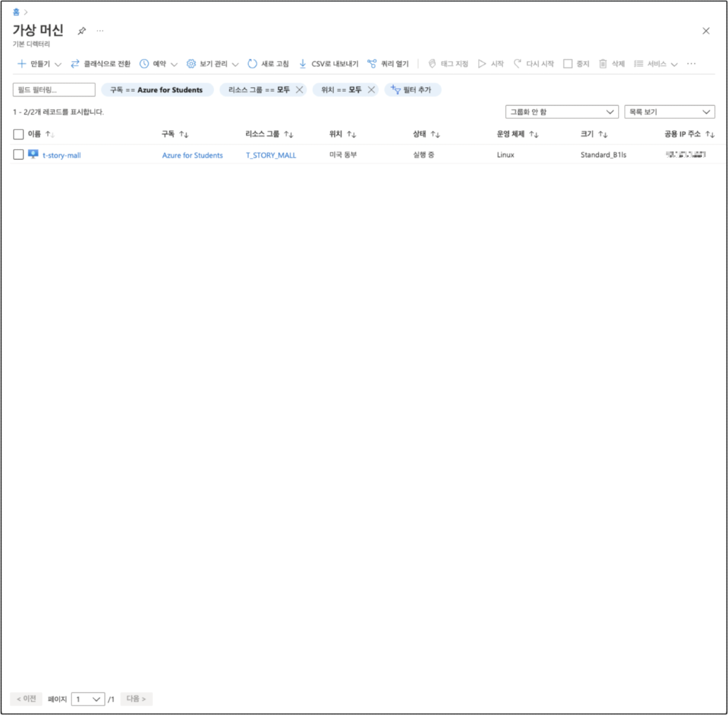
Task: Click the 필드 필터링 search field
Action: [x=54, y=90]
